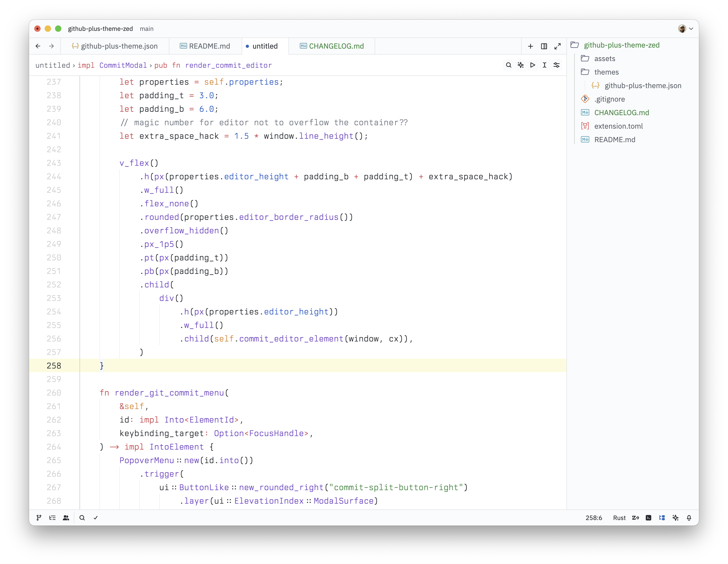Go back with the left arrow
The image size is (728, 564).
[x=38, y=46]
